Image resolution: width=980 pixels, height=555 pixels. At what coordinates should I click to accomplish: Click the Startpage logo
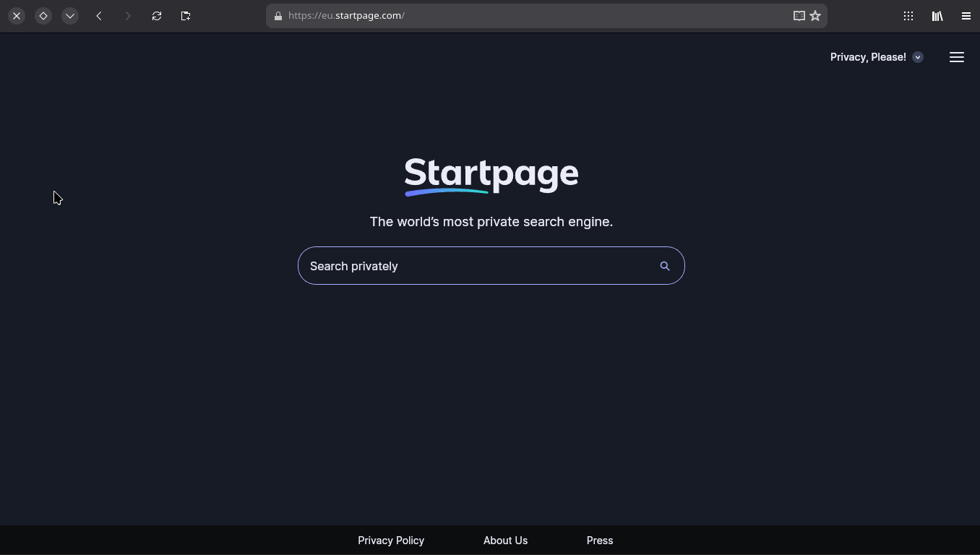(491, 176)
